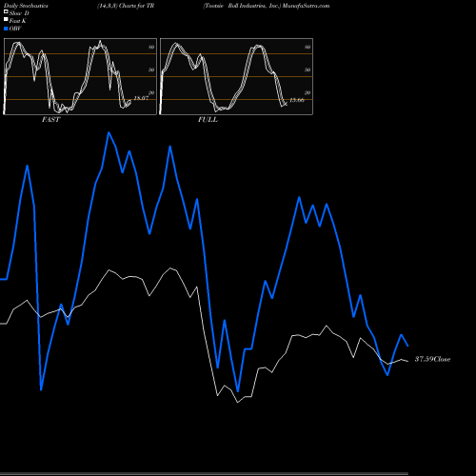Click the 18.07 value on FAST chart
The height and width of the screenshot is (476, 476).
click(x=141, y=98)
